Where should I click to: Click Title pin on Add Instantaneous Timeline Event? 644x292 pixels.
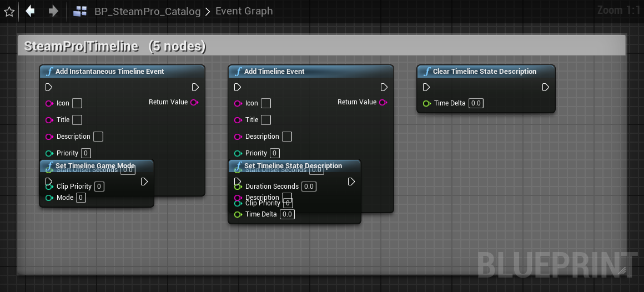coord(49,120)
